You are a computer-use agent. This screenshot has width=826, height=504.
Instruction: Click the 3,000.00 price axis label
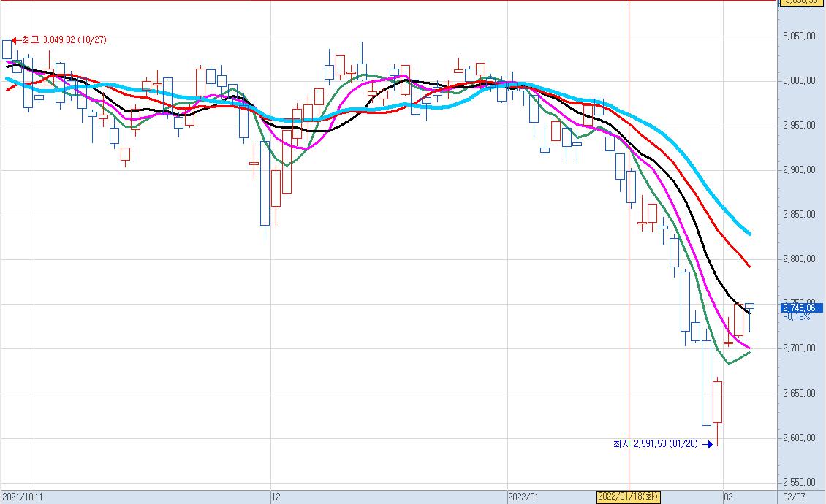pos(799,80)
